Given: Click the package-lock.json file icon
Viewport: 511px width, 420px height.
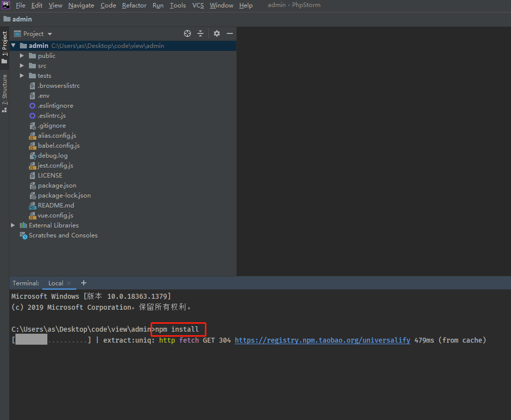Looking at the screenshot, I should (x=32, y=196).
